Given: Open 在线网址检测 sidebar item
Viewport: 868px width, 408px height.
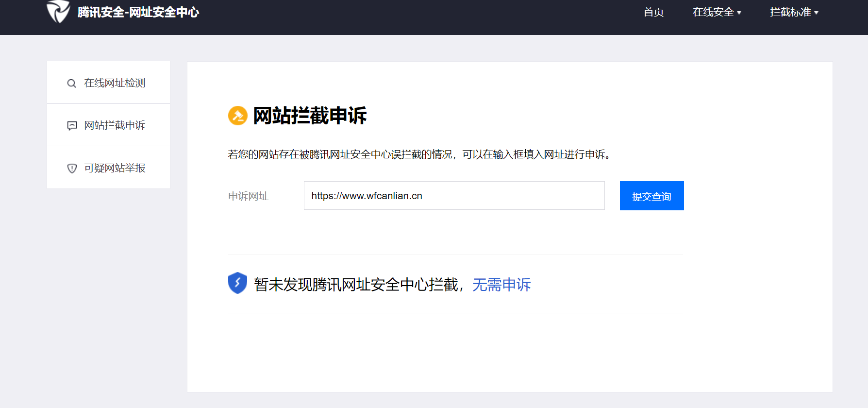Looking at the screenshot, I should (108, 82).
